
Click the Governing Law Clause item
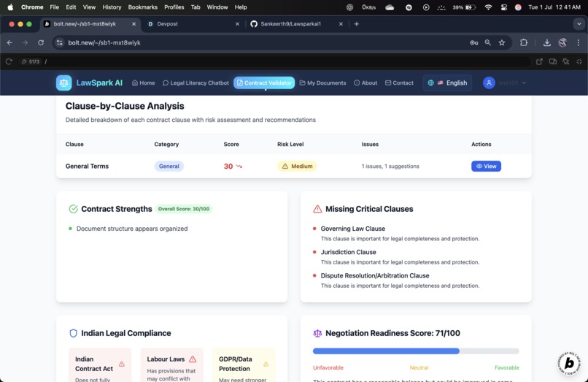tap(352, 229)
